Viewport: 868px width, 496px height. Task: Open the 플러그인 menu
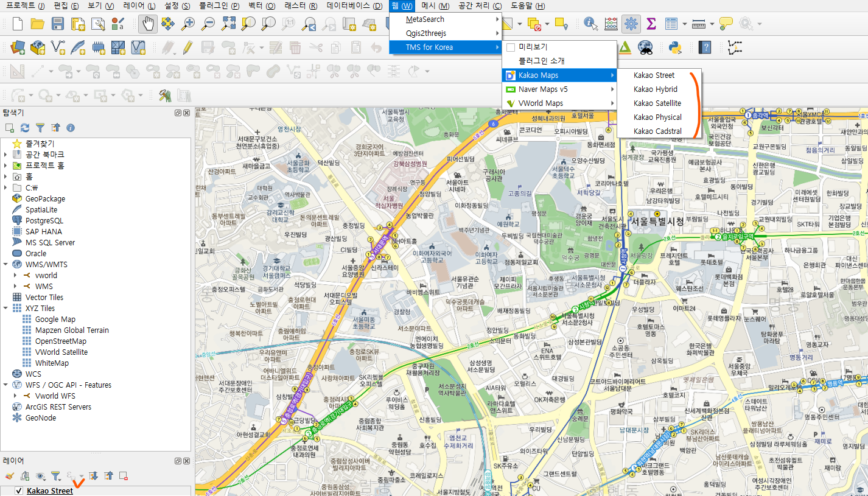pos(219,5)
